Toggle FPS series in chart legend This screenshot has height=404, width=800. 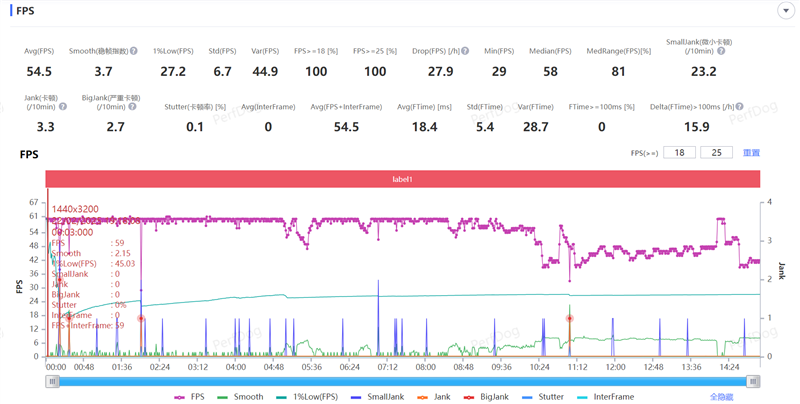tap(189, 397)
